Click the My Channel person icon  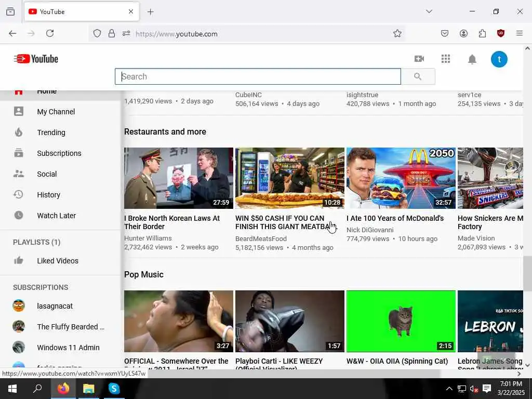[x=19, y=111]
